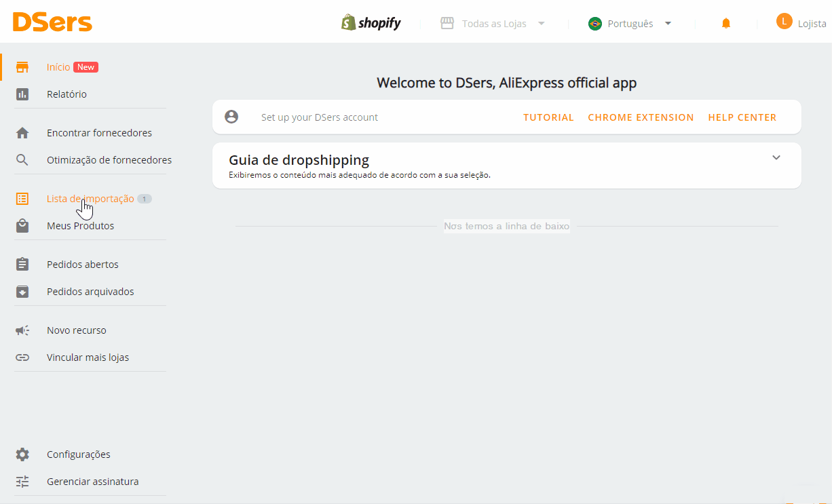
Task: Open Configurações
Action: (x=79, y=454)
